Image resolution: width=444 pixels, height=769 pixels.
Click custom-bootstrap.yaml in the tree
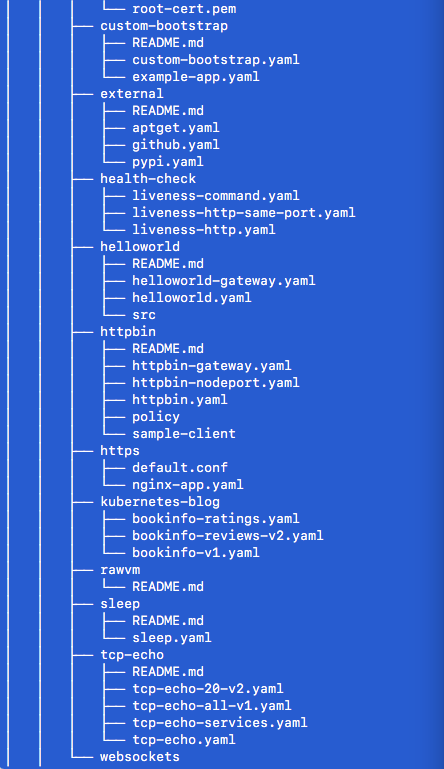point(215,60)
